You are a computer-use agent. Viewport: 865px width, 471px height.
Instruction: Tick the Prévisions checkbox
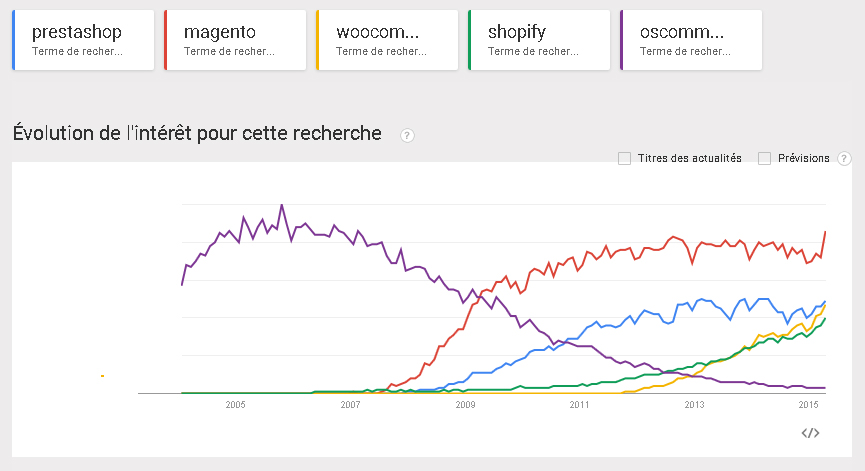click(x=765, y=158)
